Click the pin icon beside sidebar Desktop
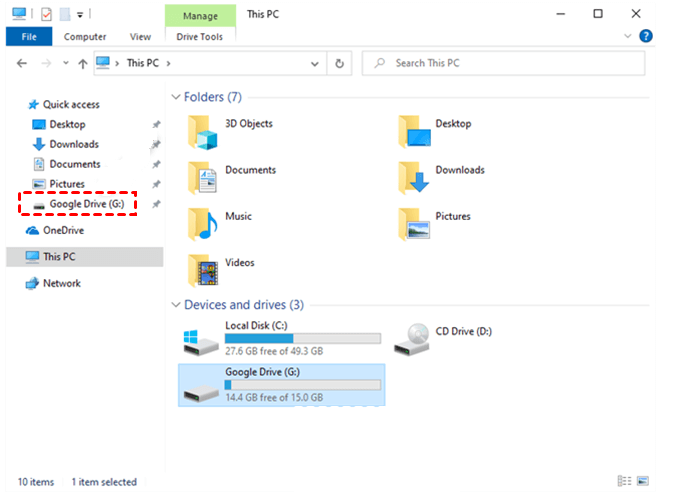The height and width of the screenshot is (500, 677). tap(156, 125)
